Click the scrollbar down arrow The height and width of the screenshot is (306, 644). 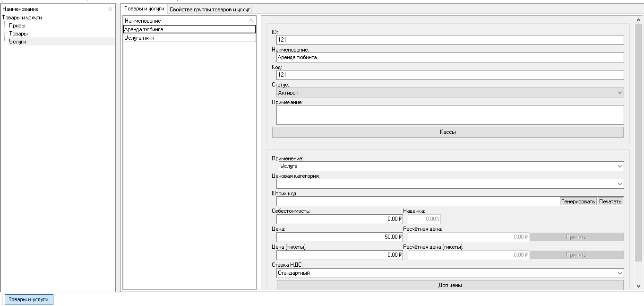coord(639,286)
